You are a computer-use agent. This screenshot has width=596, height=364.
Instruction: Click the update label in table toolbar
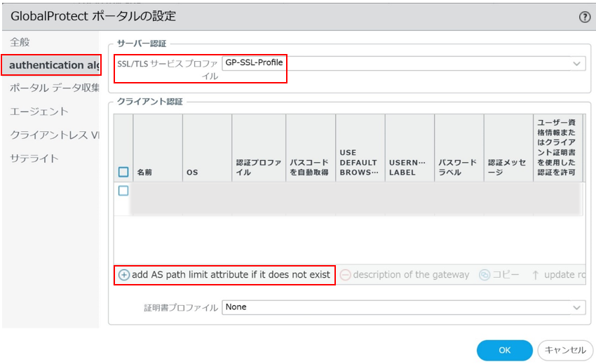[x=564, y=275]
